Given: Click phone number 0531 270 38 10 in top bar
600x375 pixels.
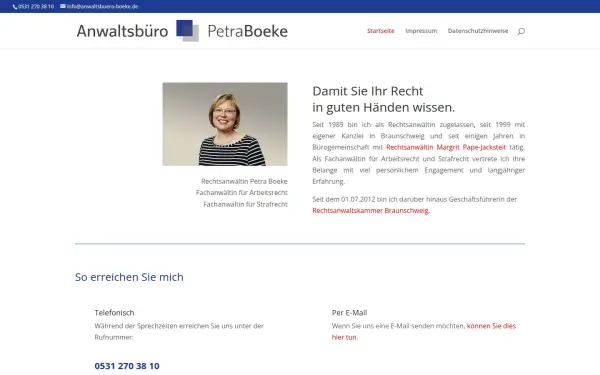Looking at the screenshot, I should [x=36, y=7].
